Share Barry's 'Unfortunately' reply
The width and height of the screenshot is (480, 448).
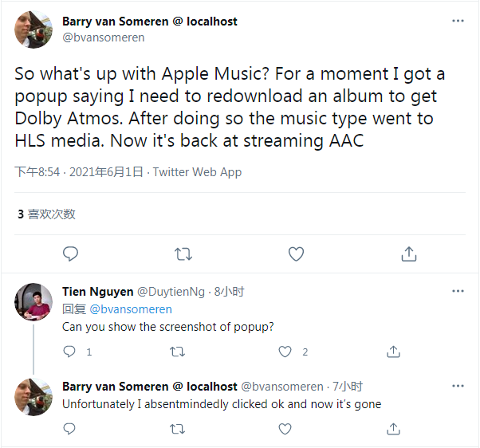pos(393,429)
